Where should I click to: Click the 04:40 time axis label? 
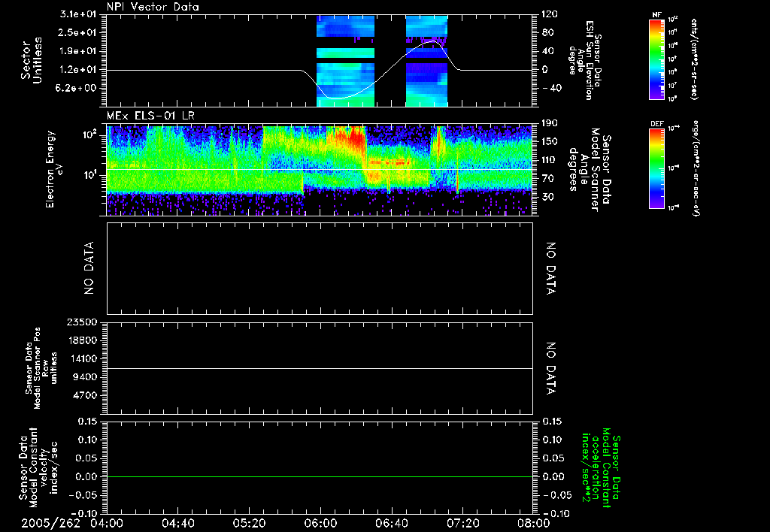178,524
